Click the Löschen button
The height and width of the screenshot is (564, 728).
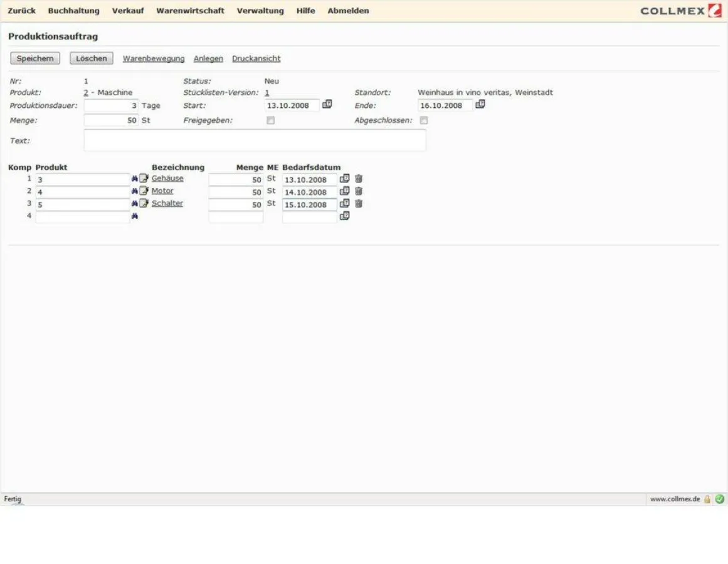coord(91,58)
